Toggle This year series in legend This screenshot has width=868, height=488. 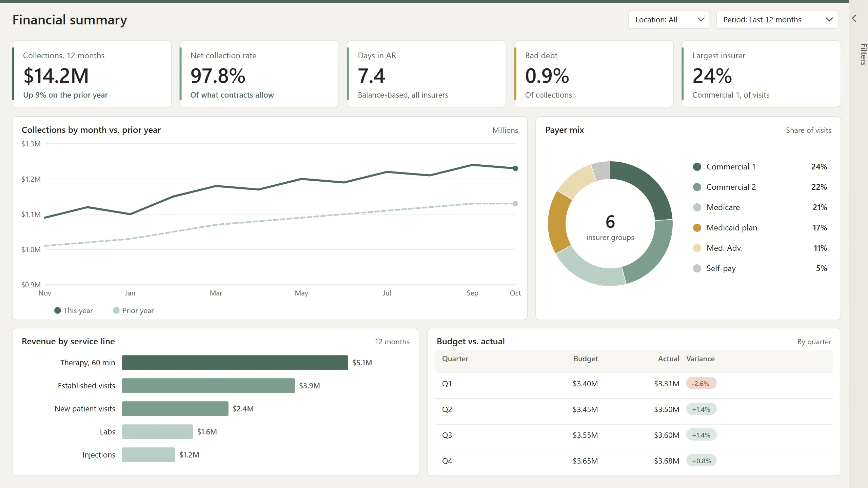point(74,310)
